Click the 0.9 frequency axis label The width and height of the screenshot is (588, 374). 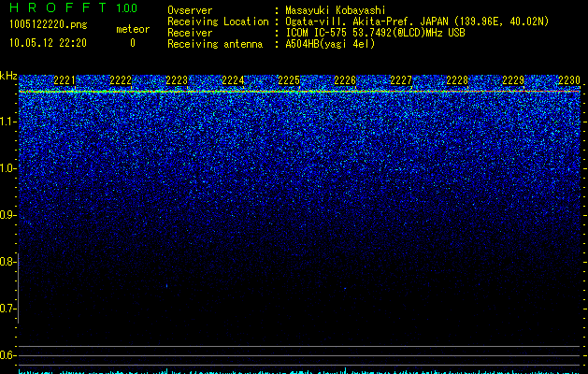point(7,215)
